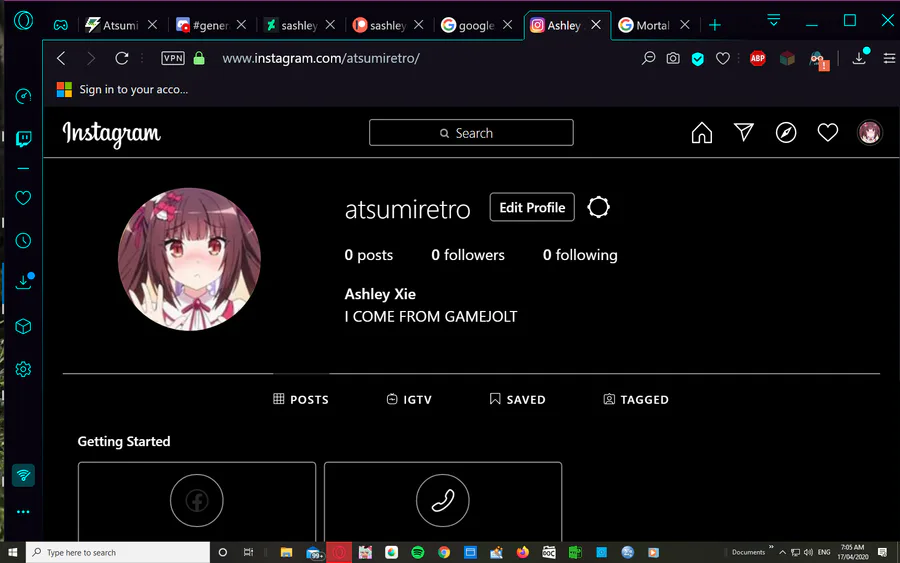
Task: Open the ad blocker shield icon
Action: tap(697, 59)
